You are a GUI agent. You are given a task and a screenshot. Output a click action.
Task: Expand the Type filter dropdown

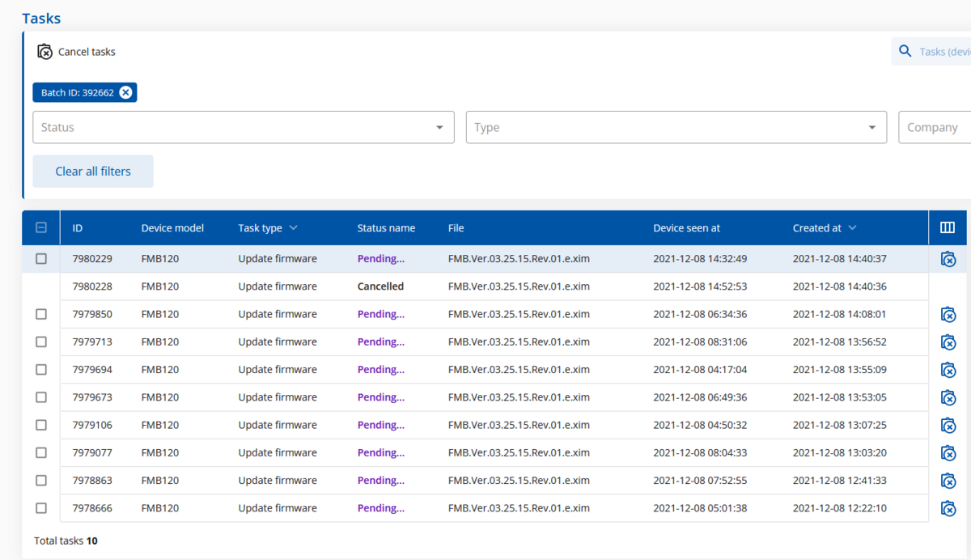tap(676, 127)
